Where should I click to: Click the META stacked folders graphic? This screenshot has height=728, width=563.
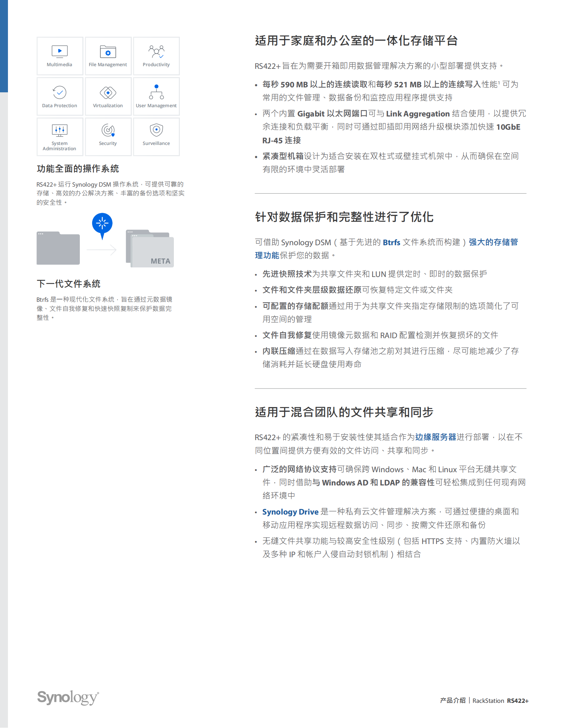point(150,248)
